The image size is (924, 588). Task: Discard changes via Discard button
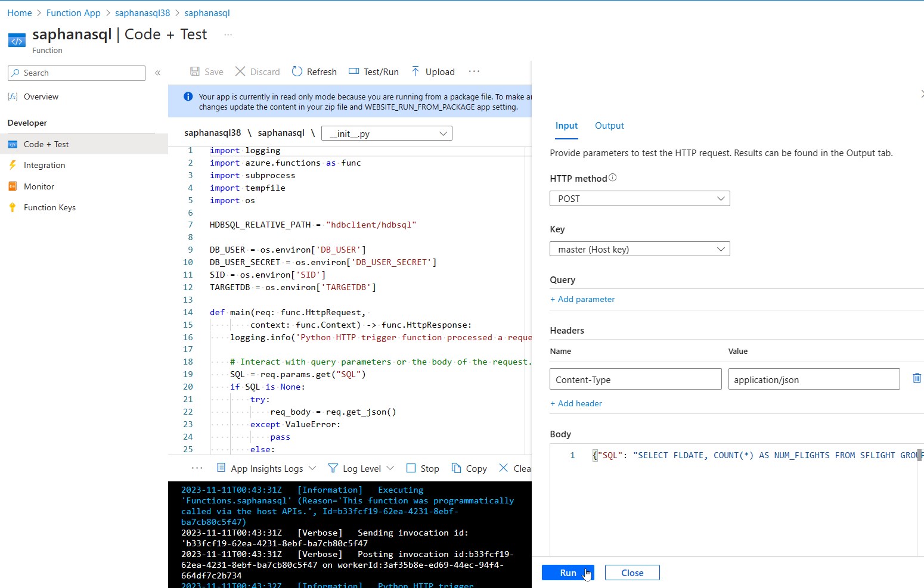tap(258, 71)
